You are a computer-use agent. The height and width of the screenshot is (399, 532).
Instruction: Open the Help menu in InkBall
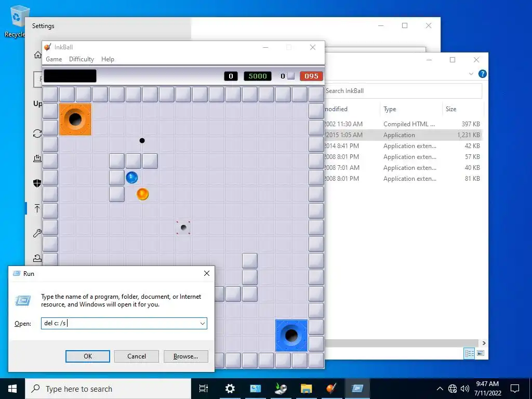click(x=108, y=59)
